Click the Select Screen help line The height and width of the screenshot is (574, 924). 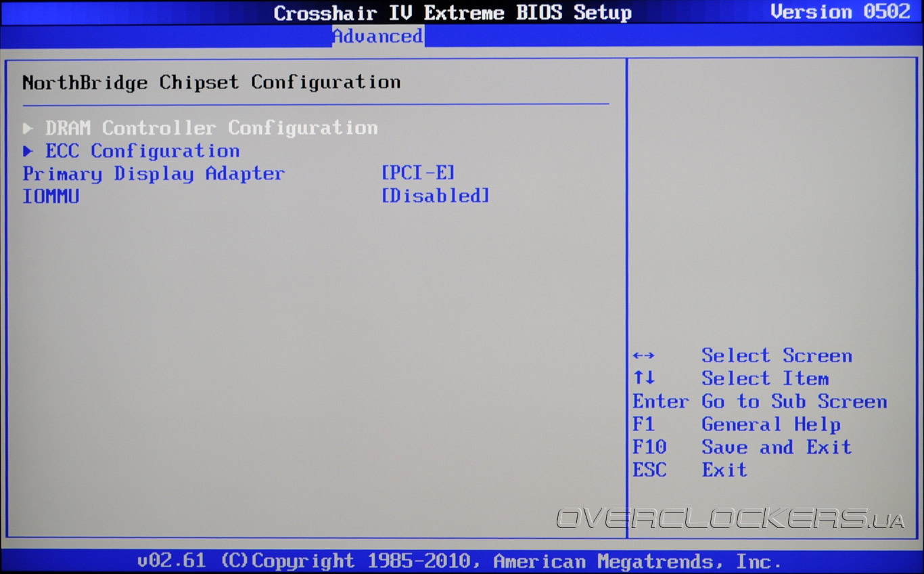point(777,356)
